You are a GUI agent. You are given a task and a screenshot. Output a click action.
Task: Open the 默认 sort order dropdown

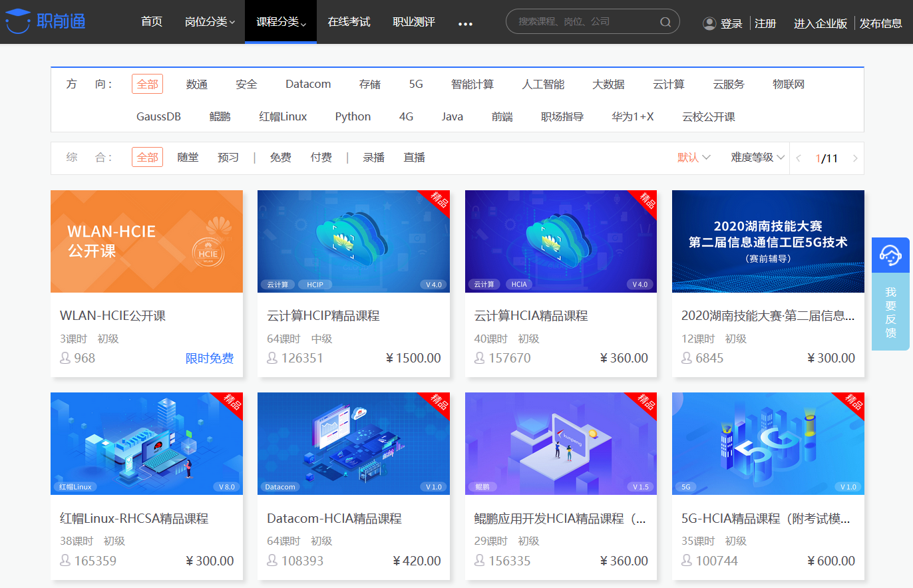click(x=693, y=157)
